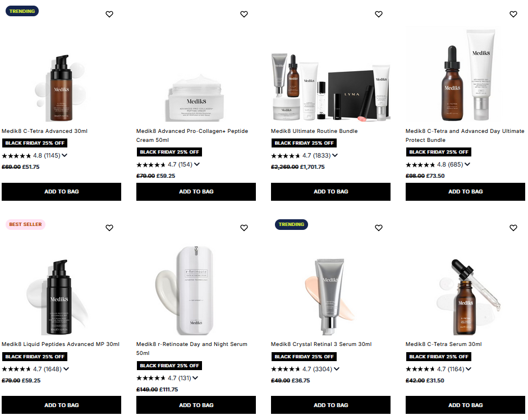The width and height of the screenshot is (528, 420).
Task: Open Medik8 C-Tetra Serum 30ml product title
Action: tap(443, 344)
